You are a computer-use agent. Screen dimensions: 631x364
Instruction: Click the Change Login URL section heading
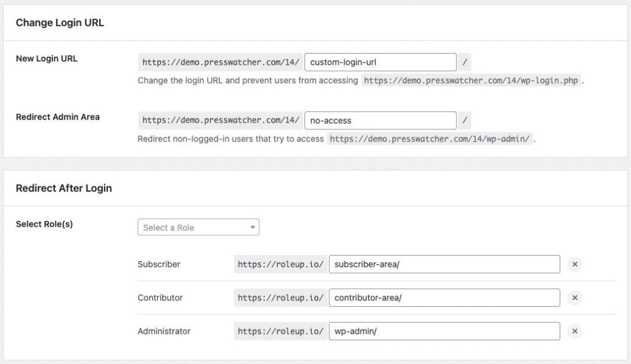click(60, 23)
